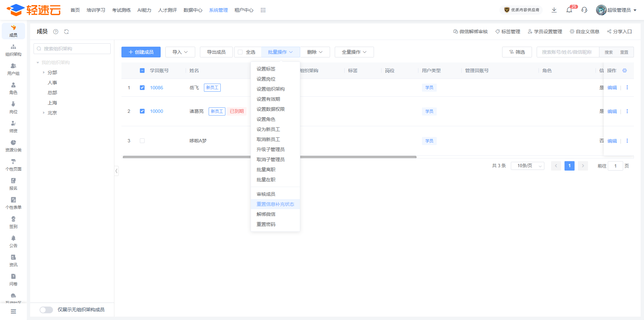644x320 pixels.
Task: Choose 设置有效期 in batch menu
Action: tap(268, 99)
